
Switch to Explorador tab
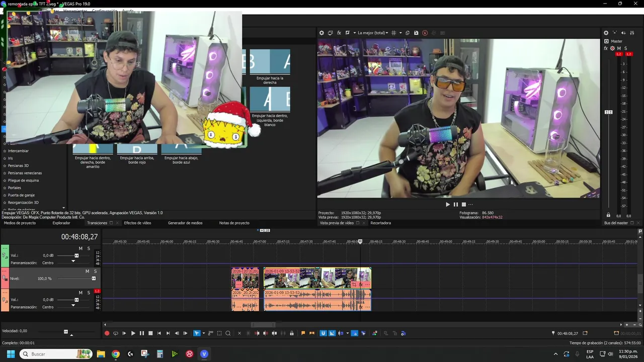pyautogui.click(x=61, y=223)
